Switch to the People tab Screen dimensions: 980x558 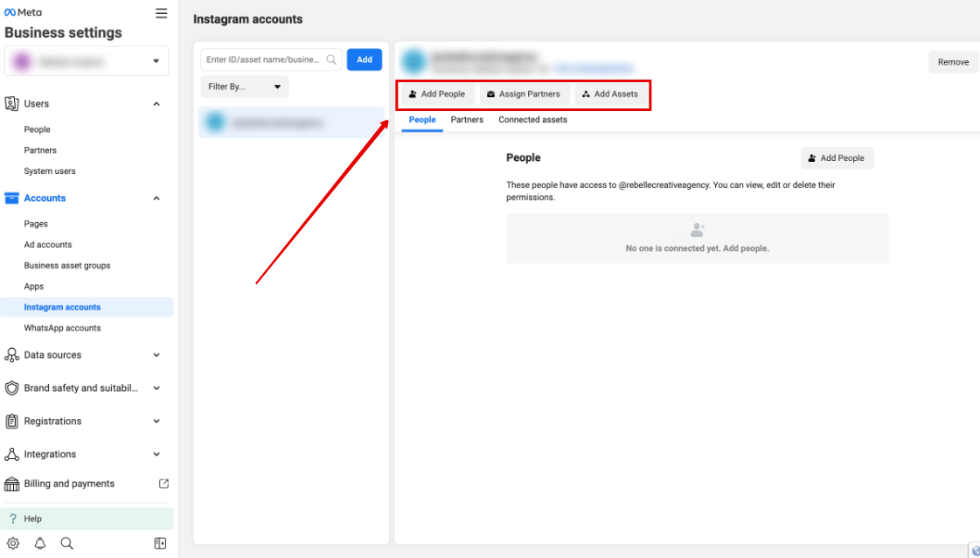[x=422, y=120]
